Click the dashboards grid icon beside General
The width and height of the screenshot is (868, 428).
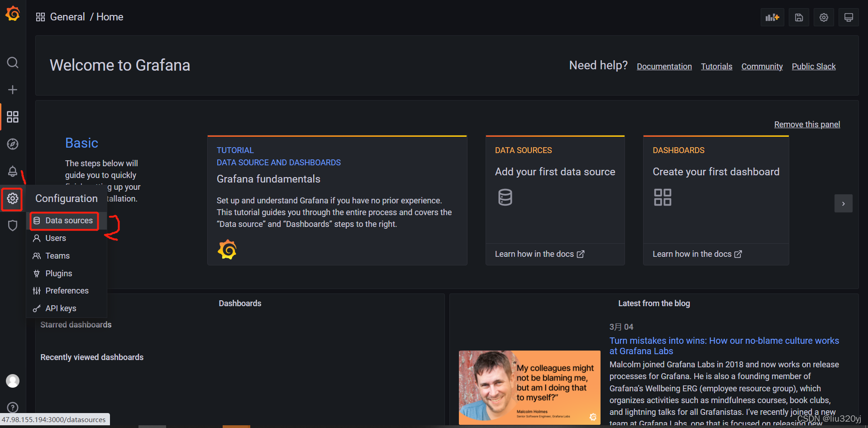pyautogui.click(x=41, y=17)
